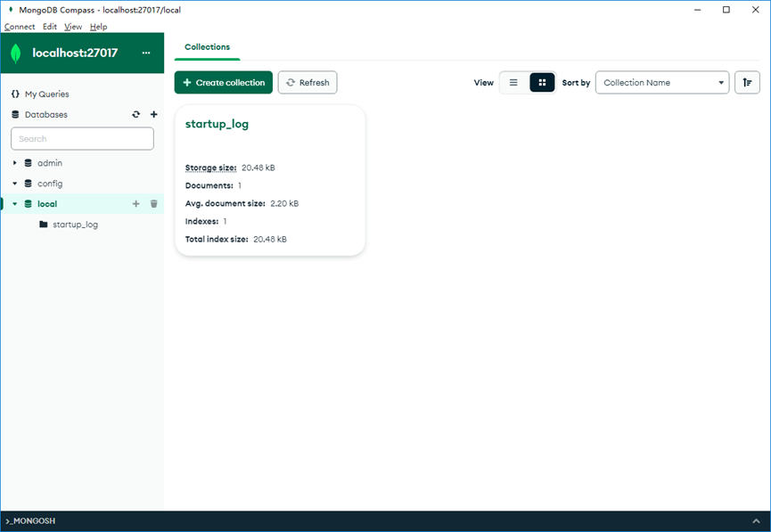Open the Connect menu

click(20, 26)
